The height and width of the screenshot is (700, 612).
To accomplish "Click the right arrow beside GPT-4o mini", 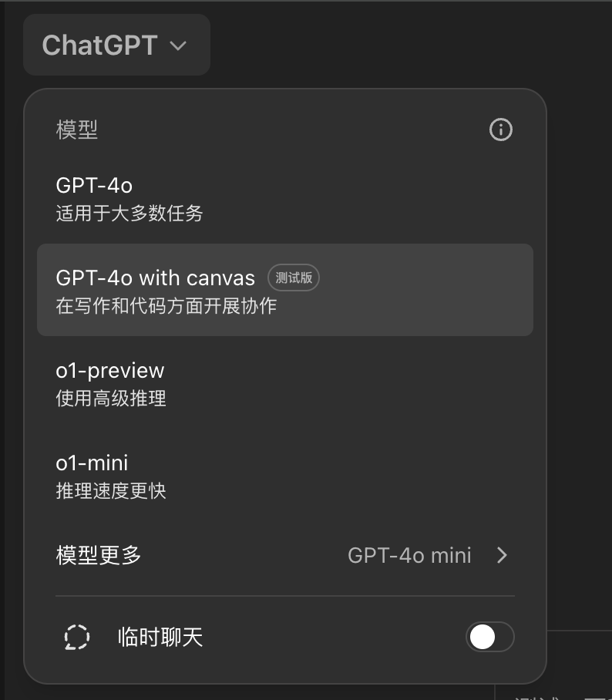I will (x=502, y=555).
